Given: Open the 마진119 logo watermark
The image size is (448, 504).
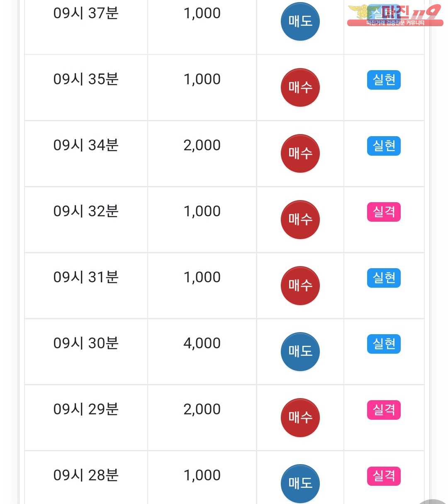Looking at the screenshot, I should [395, 15].
